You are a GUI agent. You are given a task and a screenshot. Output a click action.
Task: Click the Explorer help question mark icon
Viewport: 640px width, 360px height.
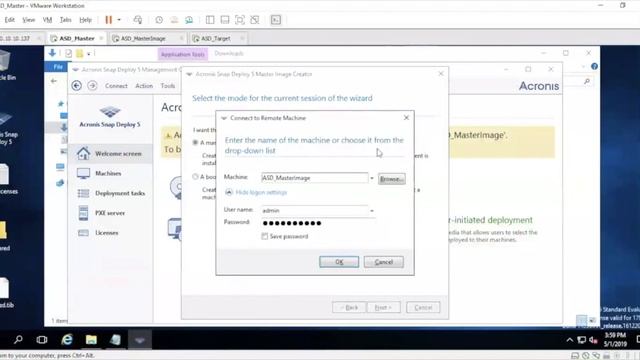(x=594, y=67)
